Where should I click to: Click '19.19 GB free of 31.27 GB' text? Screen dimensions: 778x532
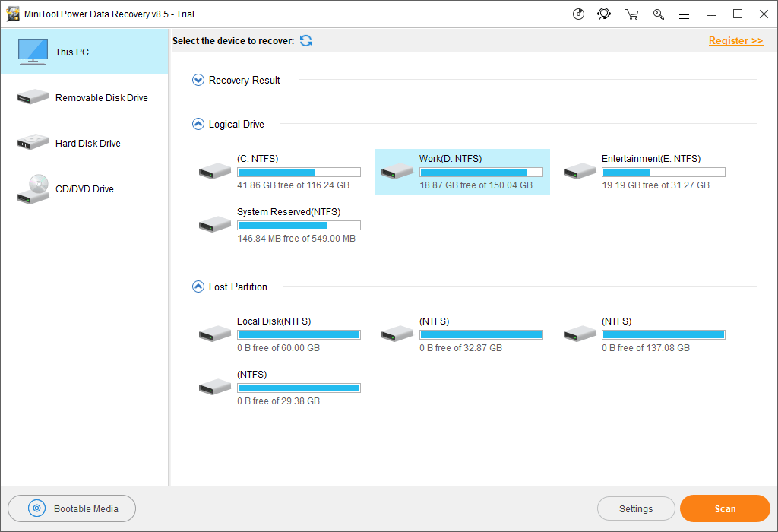coord(656,185)
